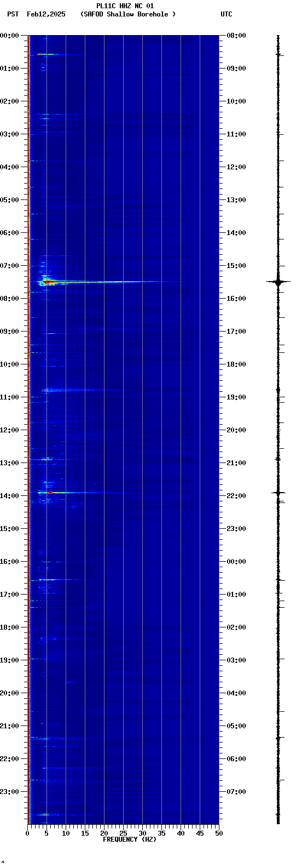Click the 15:00 UTC time label on right axis
302x868 pixels.
tap(236, 266)
